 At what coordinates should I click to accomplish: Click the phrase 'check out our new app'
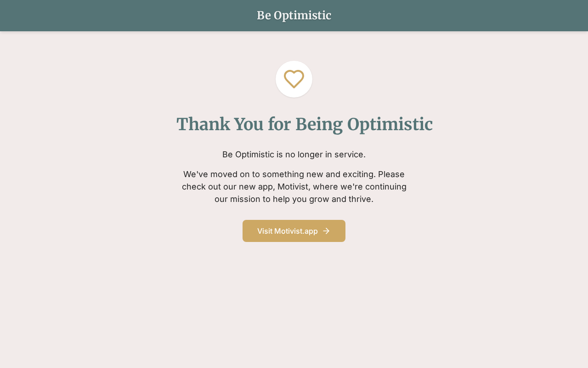pos(227,187)
